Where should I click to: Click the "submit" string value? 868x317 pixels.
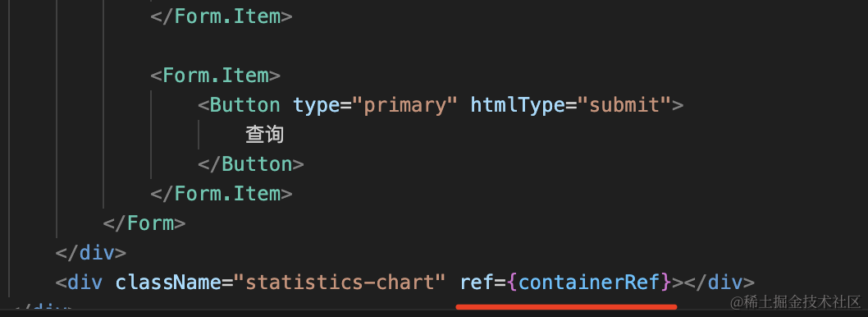tap(624, 105)
